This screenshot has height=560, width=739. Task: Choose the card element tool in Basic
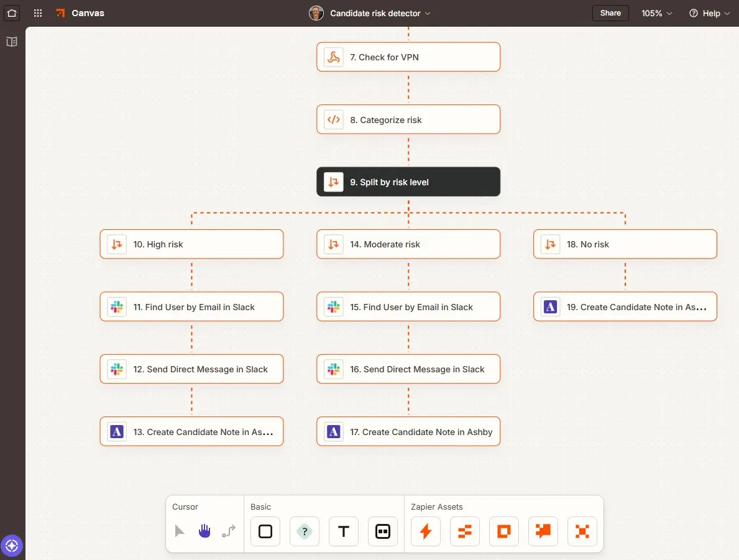(x=382, y=531)
